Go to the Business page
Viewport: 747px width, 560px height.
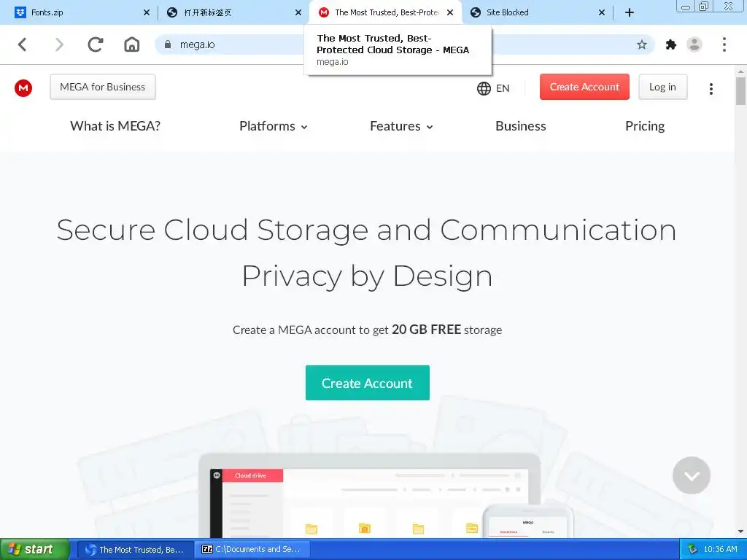tap(521, 126)
